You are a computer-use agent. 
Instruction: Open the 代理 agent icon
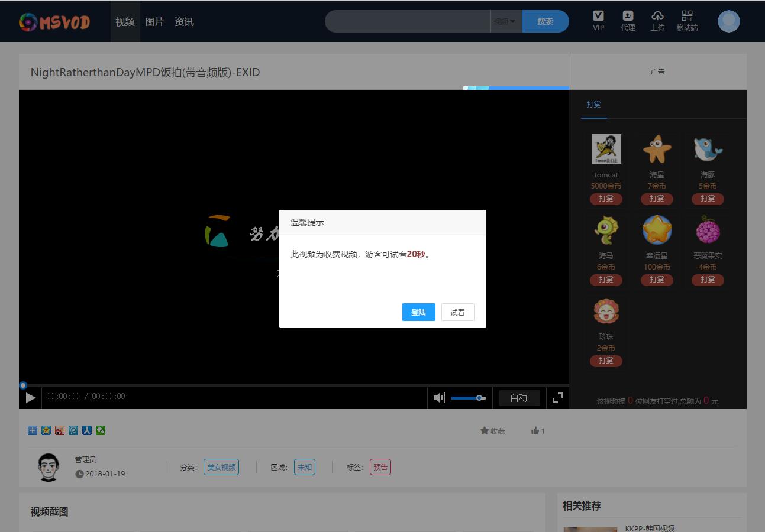tap(628, 21)
